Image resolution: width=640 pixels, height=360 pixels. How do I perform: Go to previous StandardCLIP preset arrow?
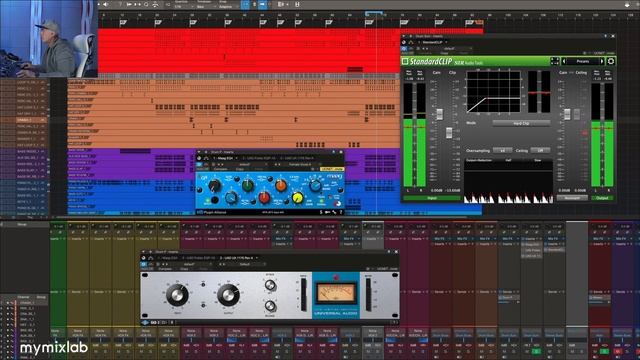(x=564, y=61)
